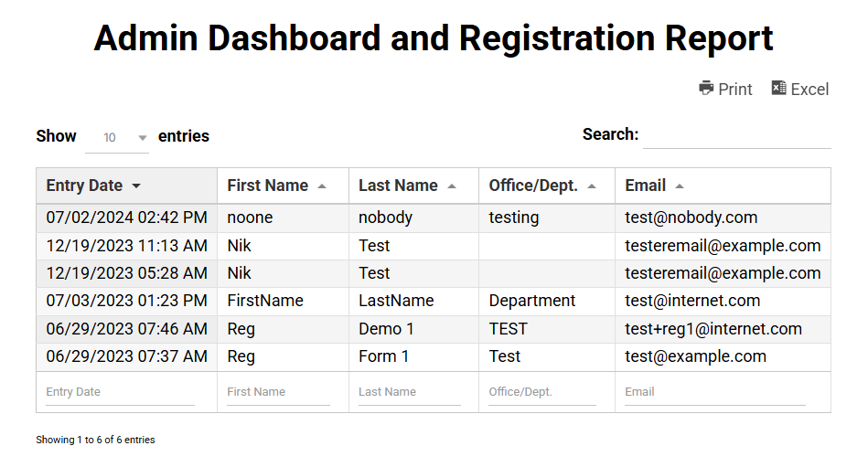Click the First Name filter field

point(278,392)
